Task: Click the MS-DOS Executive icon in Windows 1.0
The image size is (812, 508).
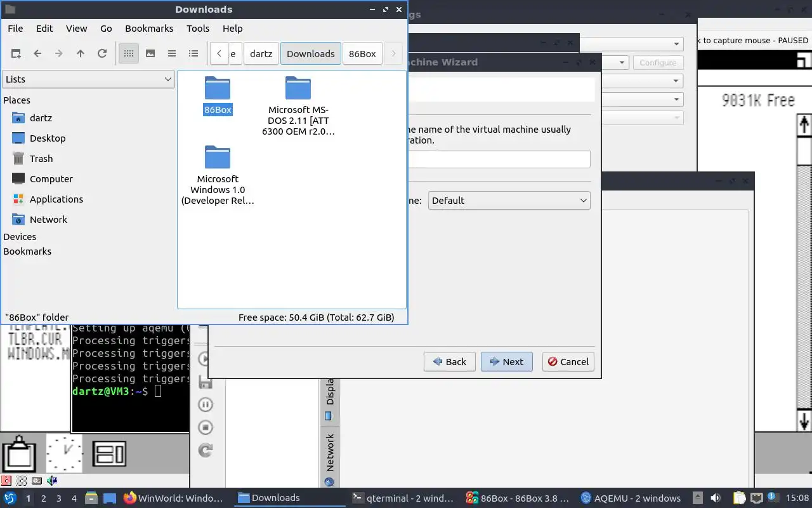Action: click(110, 453)
